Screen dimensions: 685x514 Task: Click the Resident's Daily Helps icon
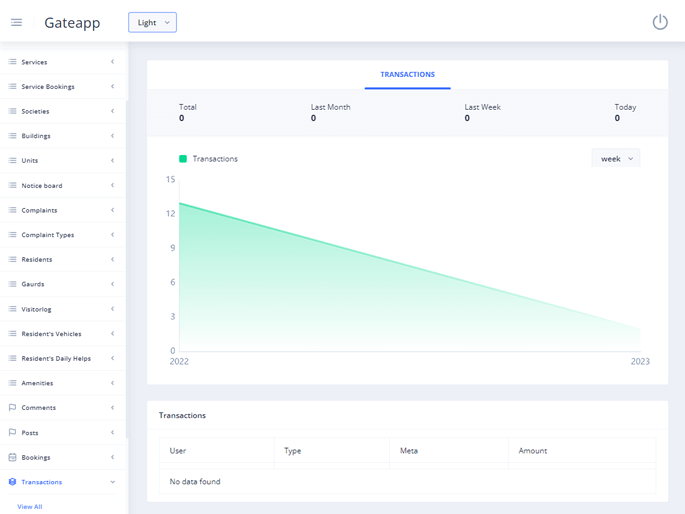[12, 358]
